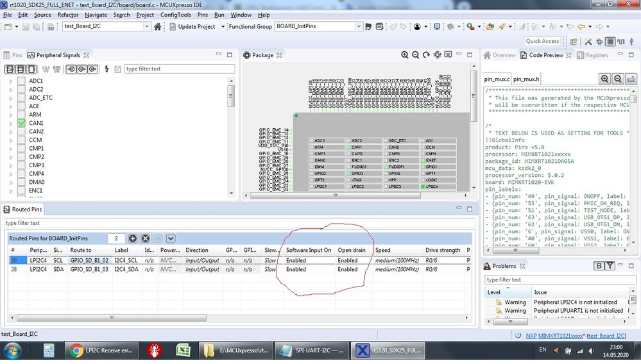The height and width of the screenshot is (364, 641).
Task: Switch to the Overview tab
Action: point(500,55)
